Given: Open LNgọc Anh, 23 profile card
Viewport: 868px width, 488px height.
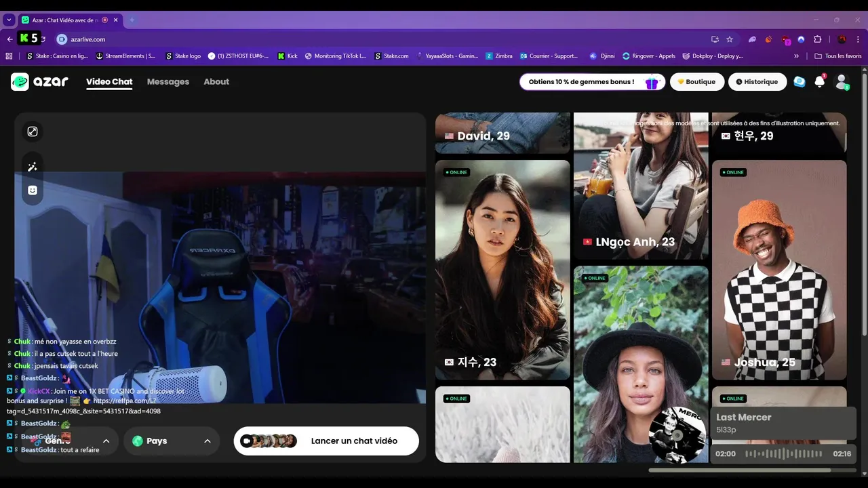Looking at the screenshot, I should click(641, 186).
